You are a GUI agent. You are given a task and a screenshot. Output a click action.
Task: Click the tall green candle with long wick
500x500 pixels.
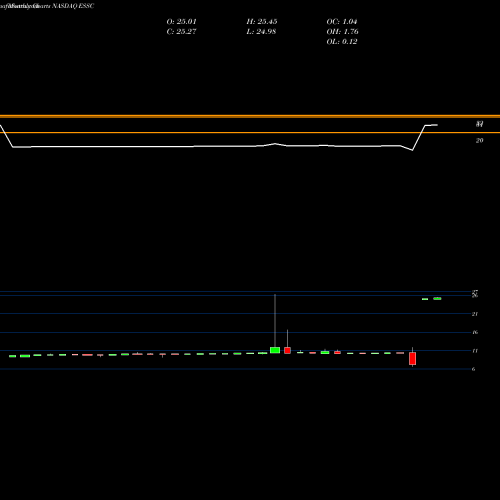(275, 350)
